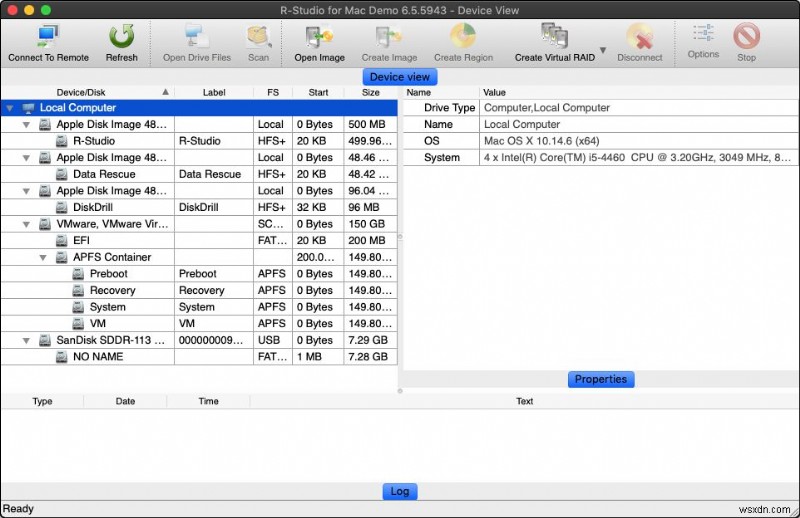The width and height of the screenshot is (800, 518).
Task: Select the DiskDrill HFS+ volume row
Action: pyautogui.click(x=199, y=207)
